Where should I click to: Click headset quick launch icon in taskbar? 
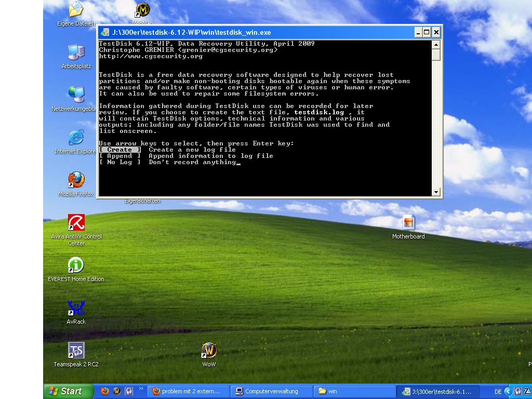click(129, 391)
